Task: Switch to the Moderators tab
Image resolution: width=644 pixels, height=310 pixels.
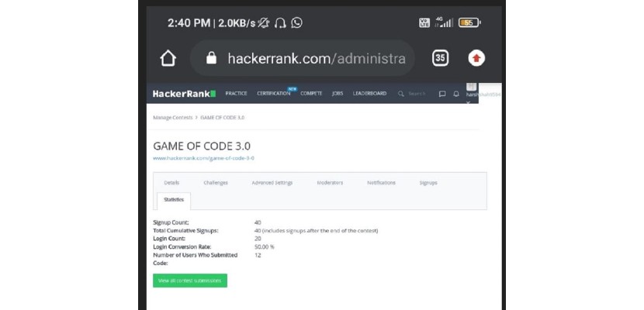Action: point(330,183)
